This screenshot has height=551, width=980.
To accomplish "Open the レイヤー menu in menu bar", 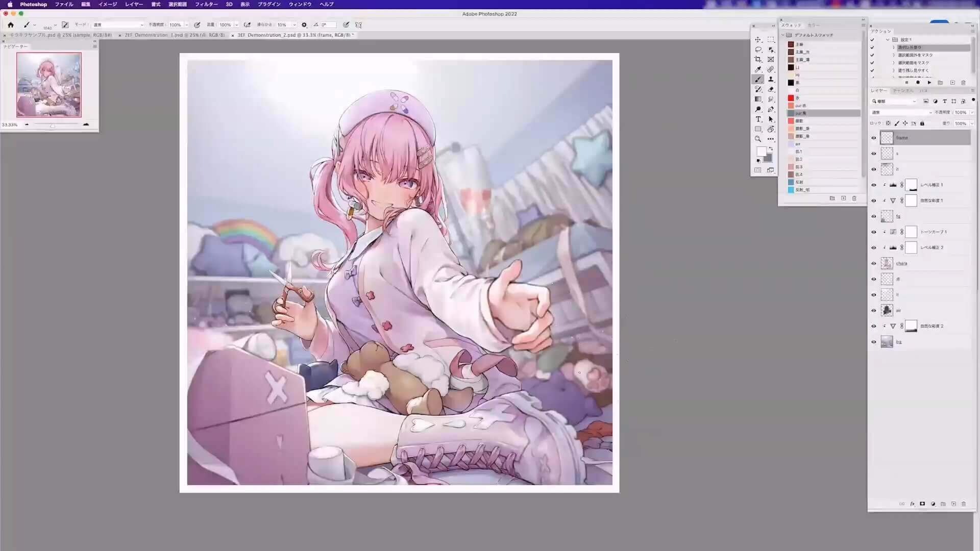I will click(x=134, y=4).
